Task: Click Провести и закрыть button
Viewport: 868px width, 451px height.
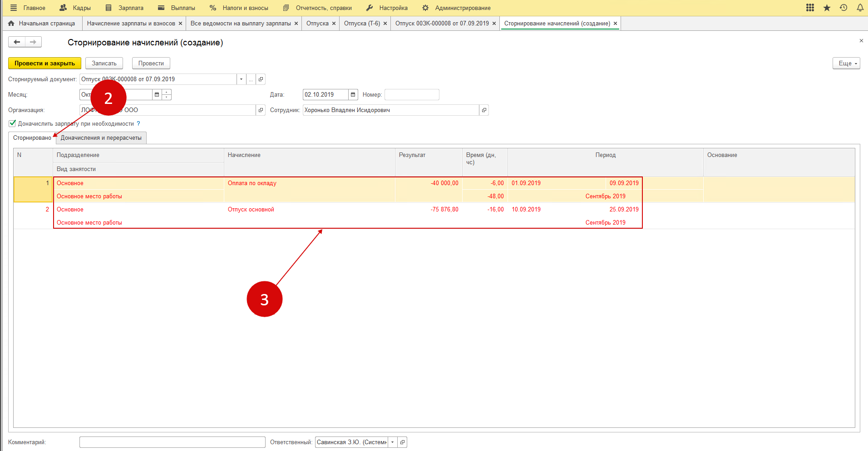Action: coord(44,63)
